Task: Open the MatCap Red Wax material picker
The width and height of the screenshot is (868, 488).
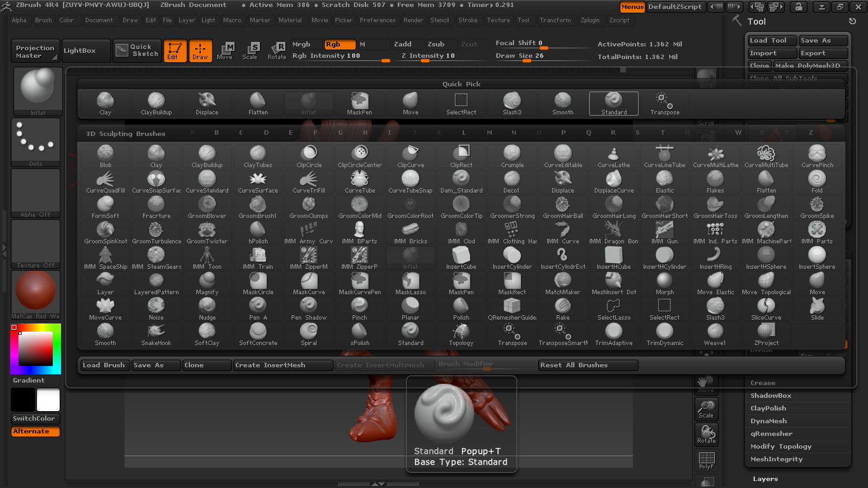Action: click(36, 295)
